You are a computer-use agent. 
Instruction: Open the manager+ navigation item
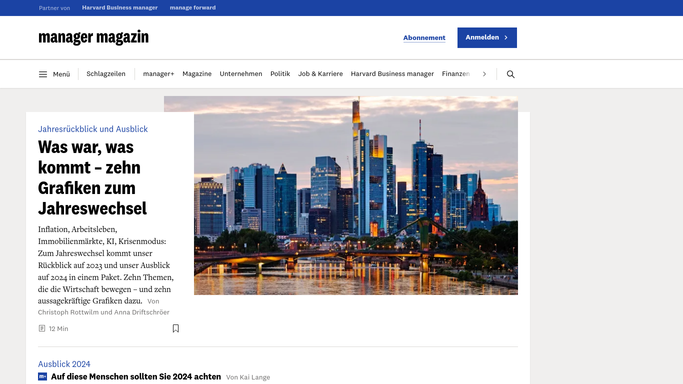(x=158, y=74)
